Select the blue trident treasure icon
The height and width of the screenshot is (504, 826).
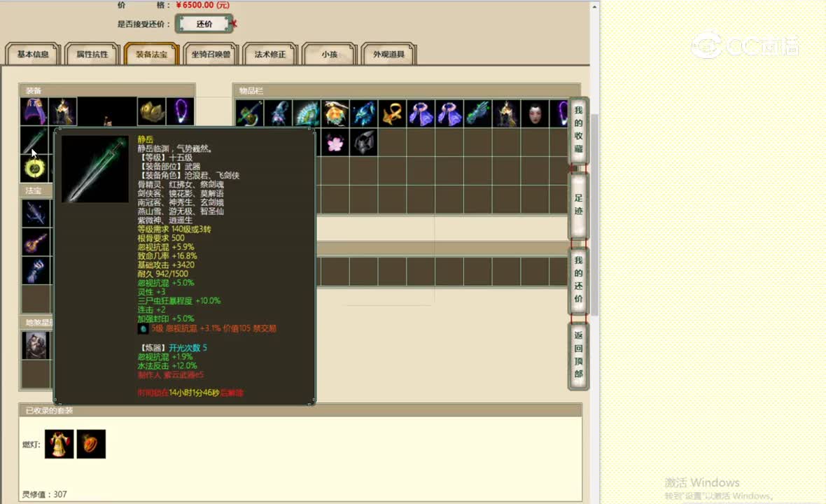click(36, 213)
